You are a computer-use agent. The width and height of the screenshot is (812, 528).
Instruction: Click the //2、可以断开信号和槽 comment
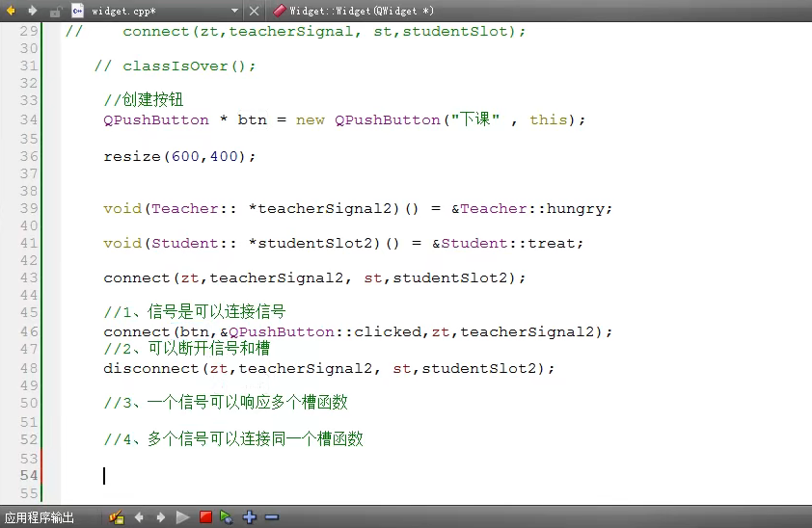pyautogui.click(x=187, y=349)
